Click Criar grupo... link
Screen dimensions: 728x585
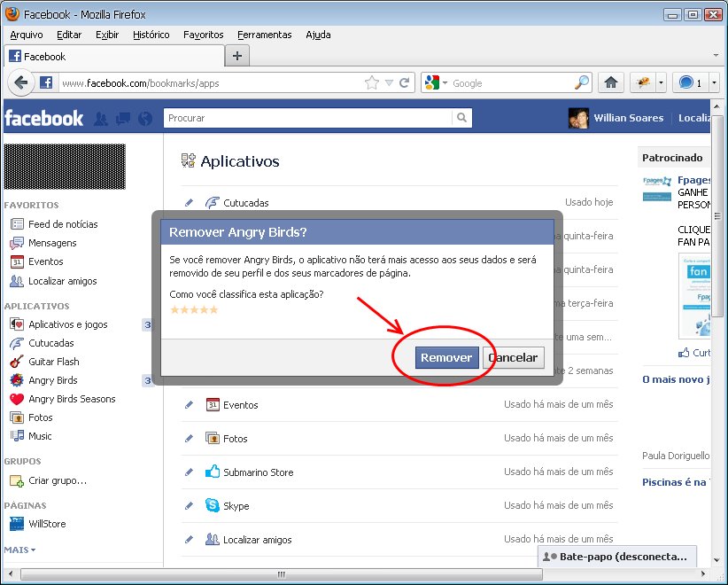click(58, 480)
